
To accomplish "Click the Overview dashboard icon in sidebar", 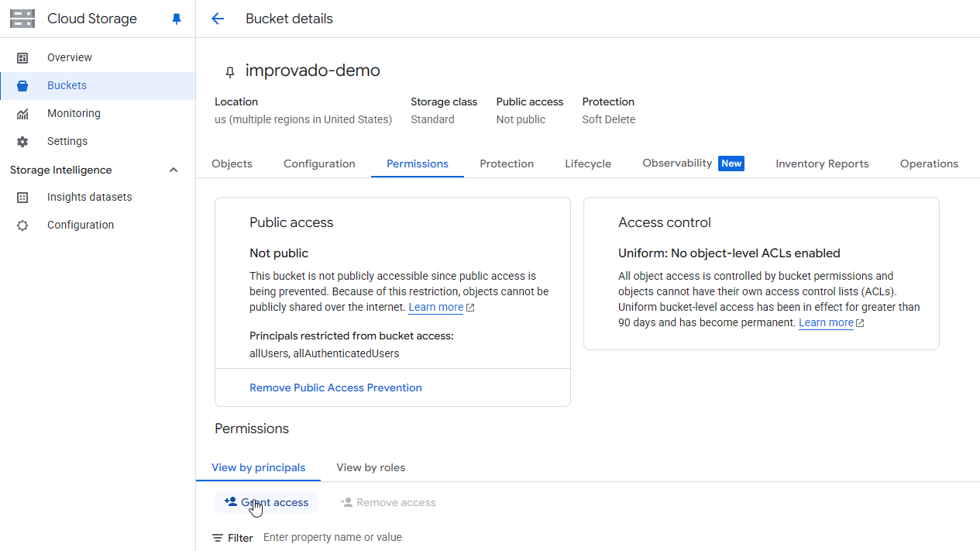I will tap(22, 57).
